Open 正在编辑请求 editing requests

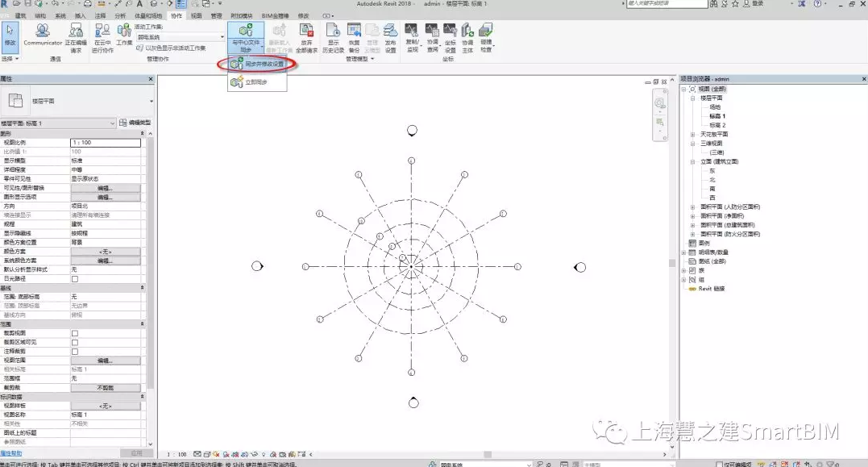[x=75, y=38]
